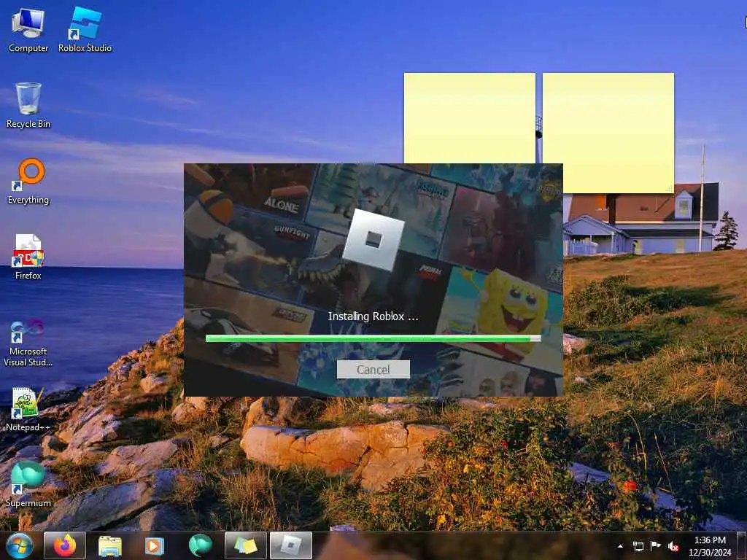This screenshot has width=747, height=560.
Task: Select the Notepad++ desktop shortcut
Action: point(28,410)
